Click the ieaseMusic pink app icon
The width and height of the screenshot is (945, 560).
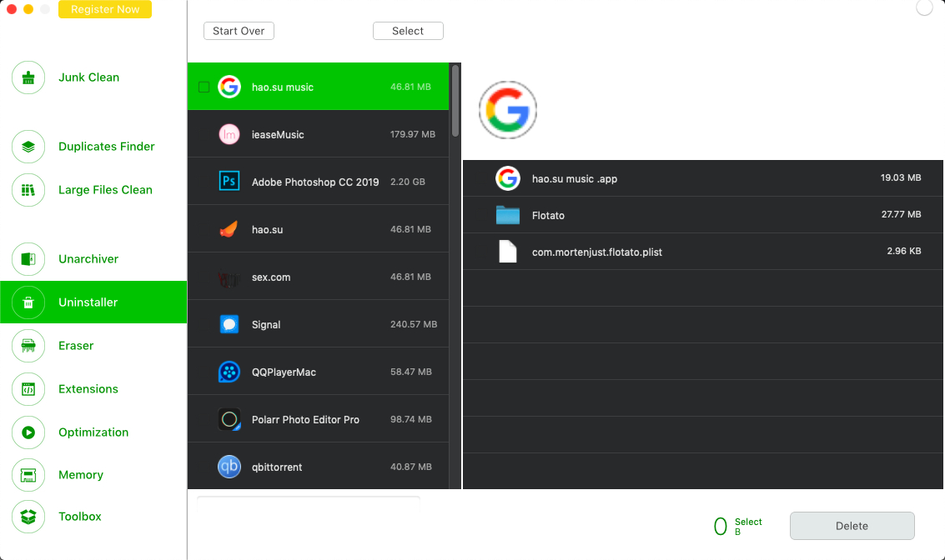pyautogui.click(x=229, y=134)
